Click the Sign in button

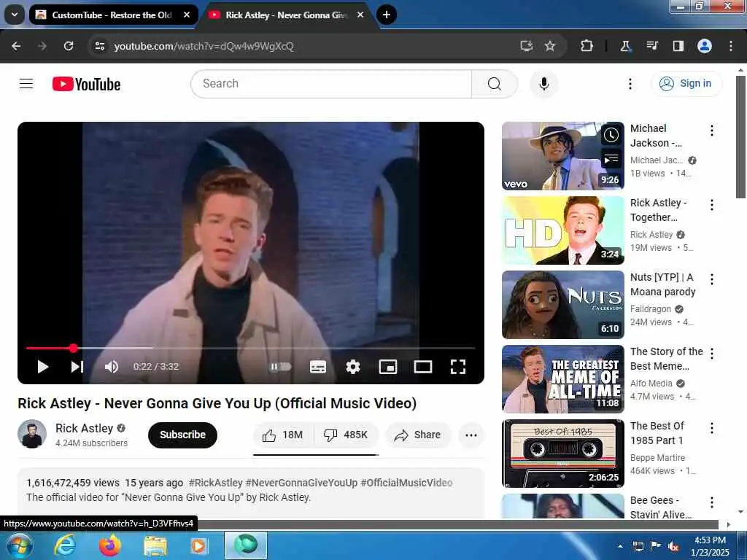[686, 83]
